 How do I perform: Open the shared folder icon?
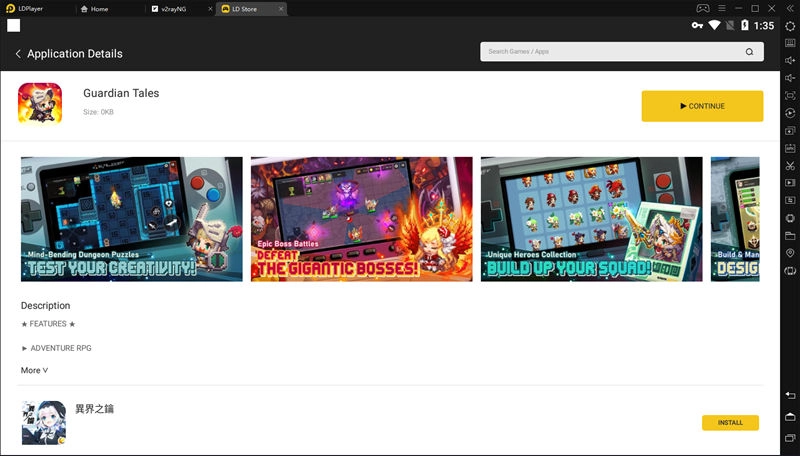(790, 236)
